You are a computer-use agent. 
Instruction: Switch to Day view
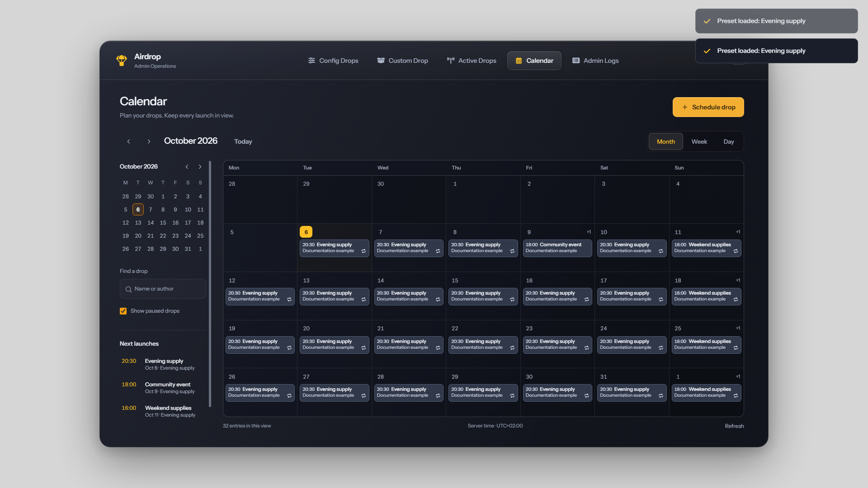tap(729, 141)
